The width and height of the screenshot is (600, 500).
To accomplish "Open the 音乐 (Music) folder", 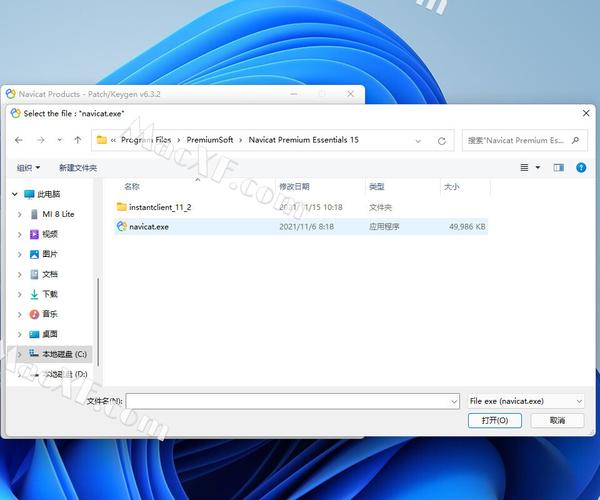I will pyautogui.click(x=50, y=314).
